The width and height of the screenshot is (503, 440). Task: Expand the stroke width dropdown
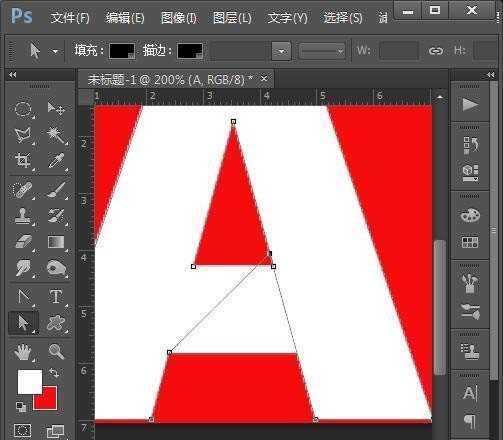coord(281,51)
